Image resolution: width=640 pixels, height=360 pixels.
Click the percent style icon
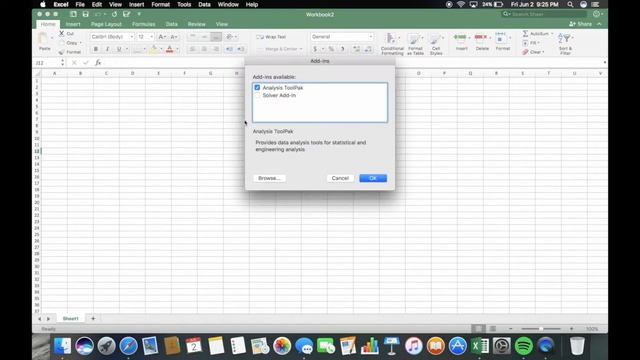pyautogui.click(x=331, y=49)
